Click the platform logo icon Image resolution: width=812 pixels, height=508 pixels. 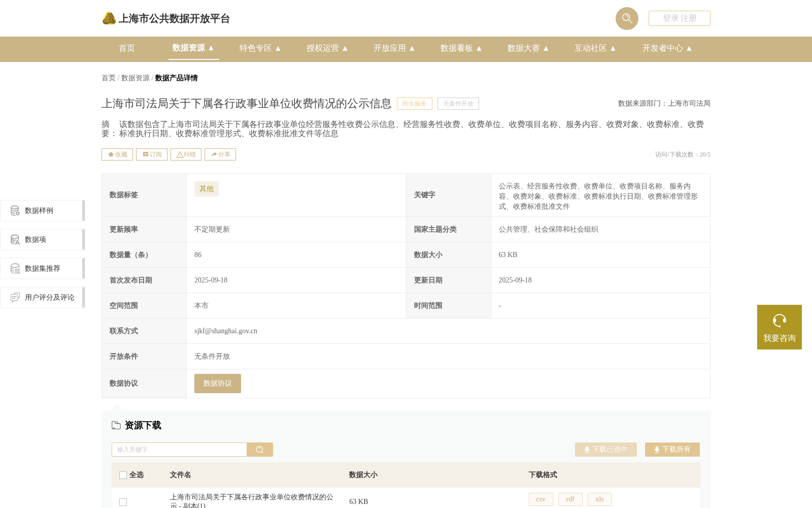point(109,18)
